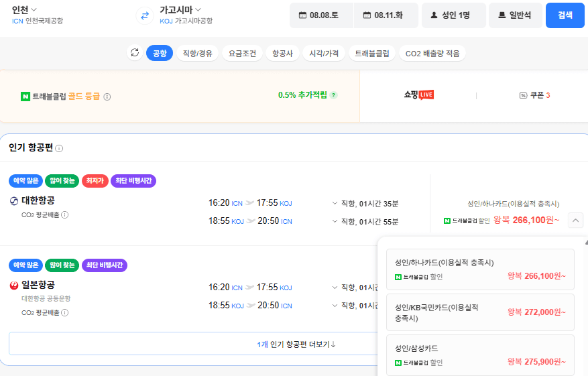The image size is (588, 376).
Task: Select KB국민카드 fare 272,000원
Action: [x=480, y=312]
